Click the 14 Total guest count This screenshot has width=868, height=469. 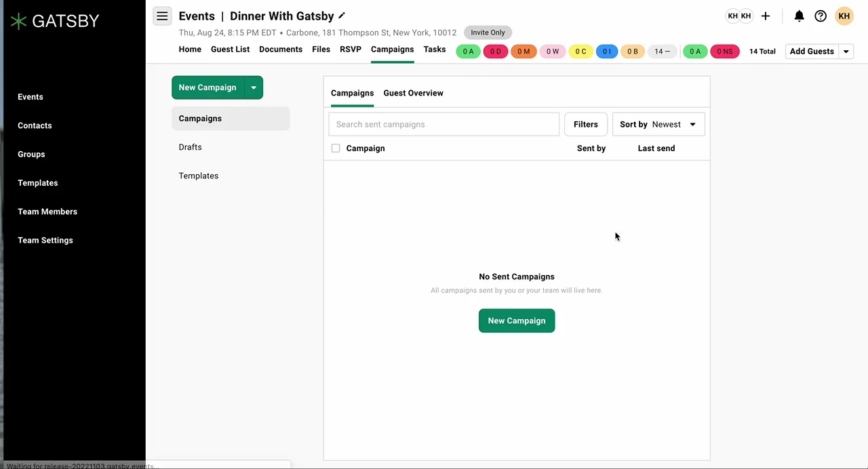(x=762, y=52)
